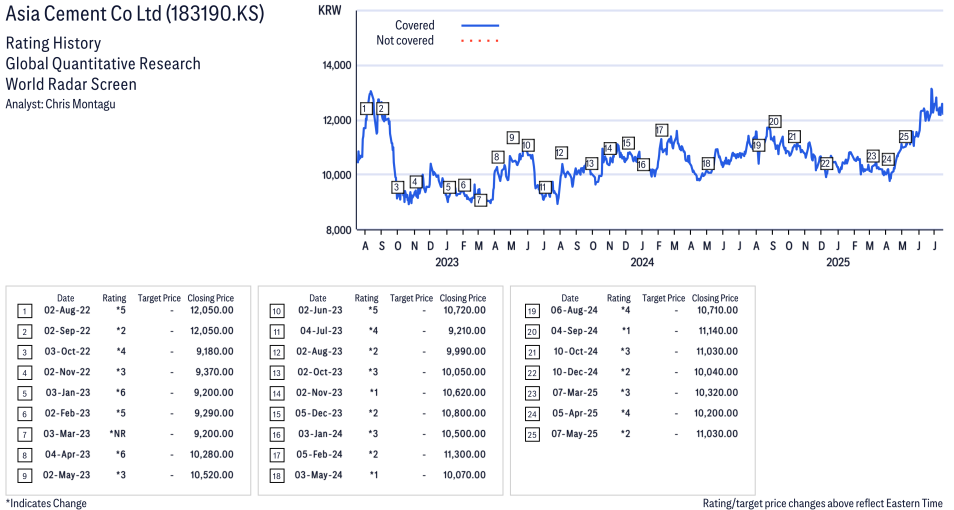
Task: Click Rating header in second table
Action: tap(366, 298)
